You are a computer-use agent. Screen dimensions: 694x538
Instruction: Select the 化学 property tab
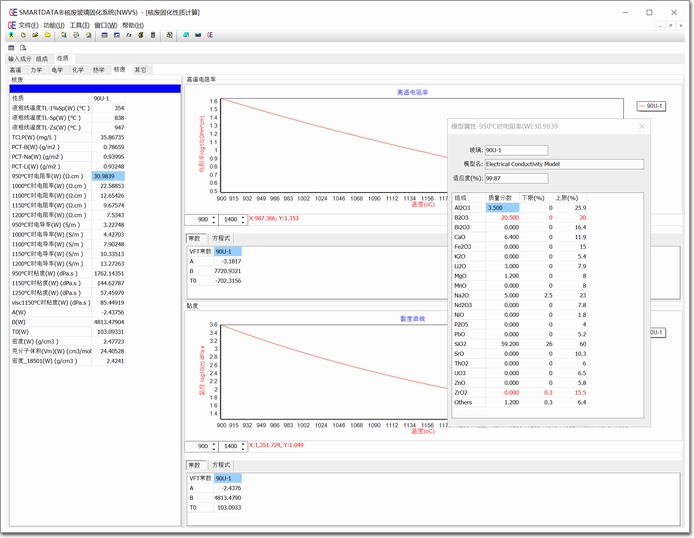(x=77, y=70)
